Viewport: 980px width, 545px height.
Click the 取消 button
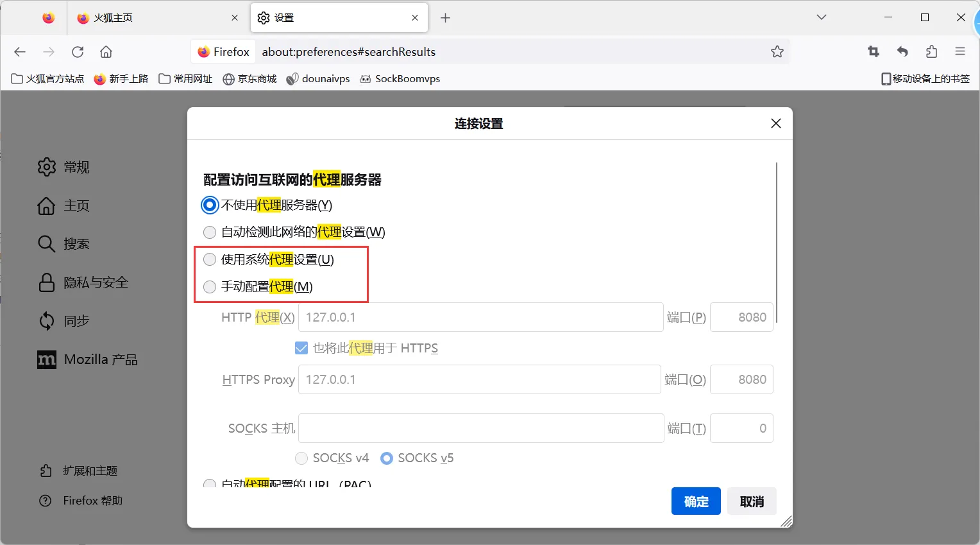click(752, 501)
